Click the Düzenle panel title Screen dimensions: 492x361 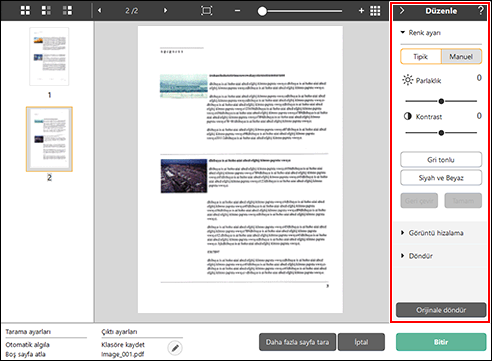coord(441,11)
